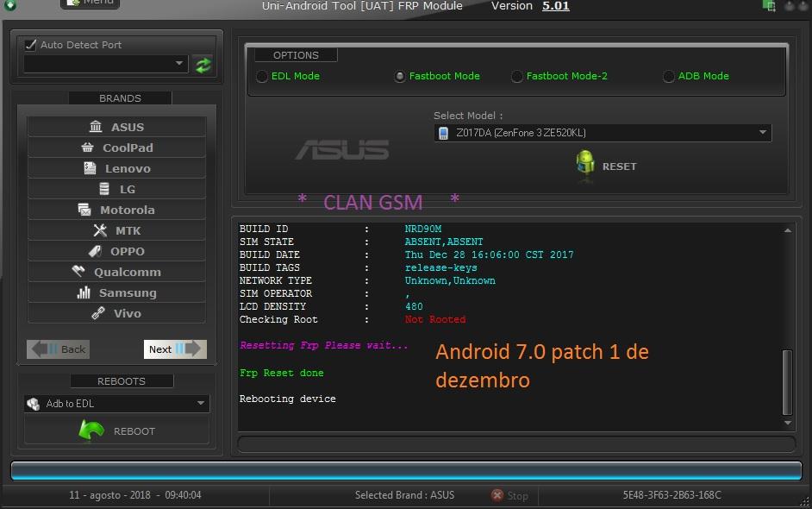812x509 pixels.
Task: Click the Motorola mail icon
Action: coord(84,210)
